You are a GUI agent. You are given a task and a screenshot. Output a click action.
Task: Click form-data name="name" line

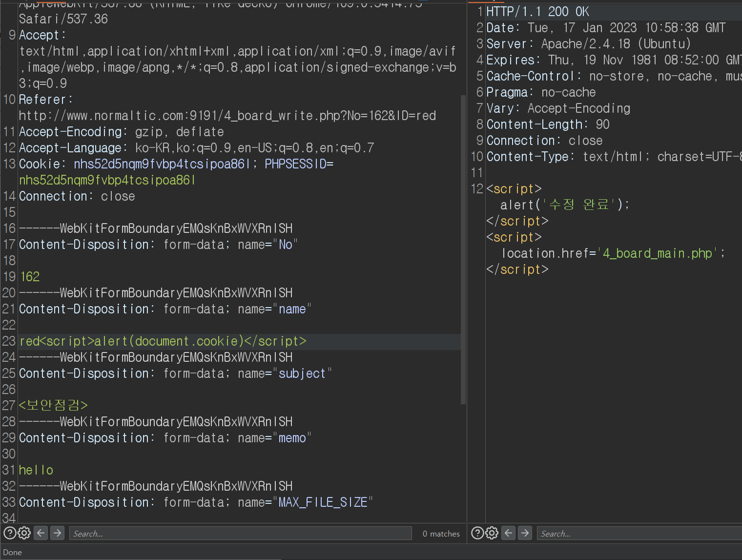165,309
